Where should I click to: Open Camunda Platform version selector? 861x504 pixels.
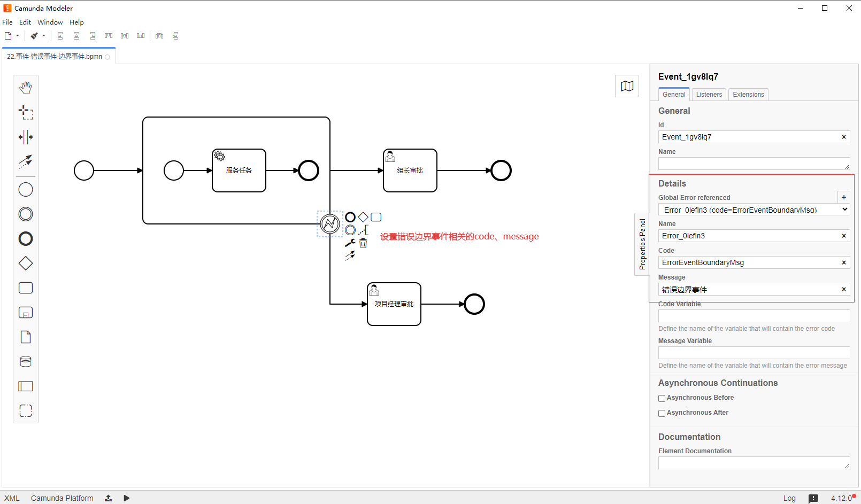tap(62, 498)
